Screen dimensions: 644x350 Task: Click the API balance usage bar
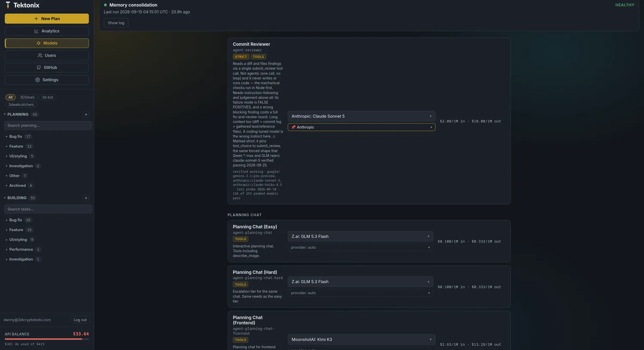[47, 339]
